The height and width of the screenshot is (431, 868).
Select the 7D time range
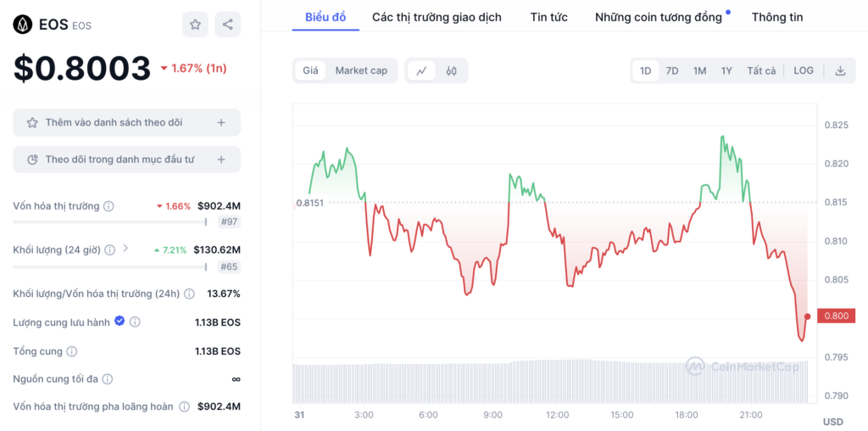point(672,71)
